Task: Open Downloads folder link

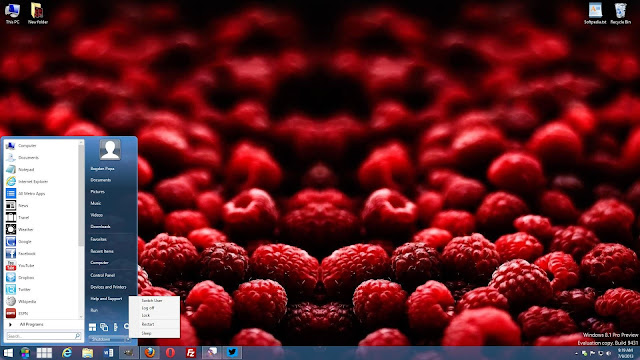Action: 100,227
